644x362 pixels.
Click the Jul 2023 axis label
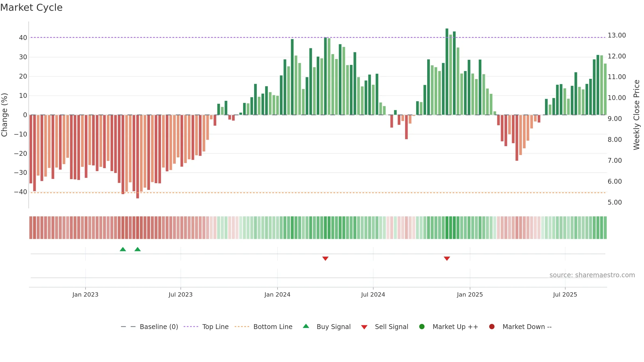[x=181, y=294]
